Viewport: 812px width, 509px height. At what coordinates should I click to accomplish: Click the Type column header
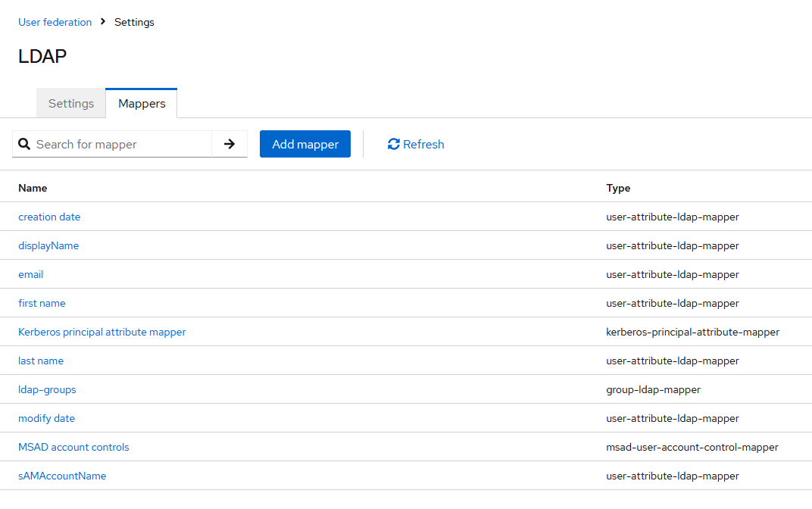coord(618,188)
